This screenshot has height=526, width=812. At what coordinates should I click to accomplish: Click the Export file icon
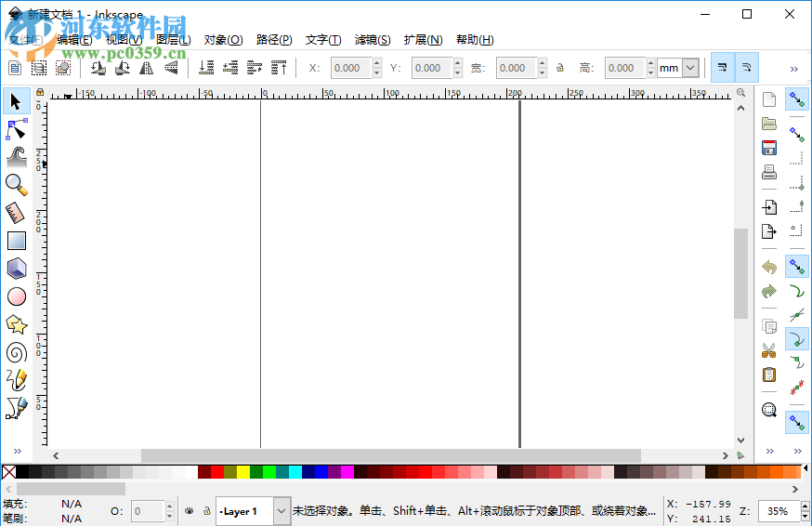769,231
